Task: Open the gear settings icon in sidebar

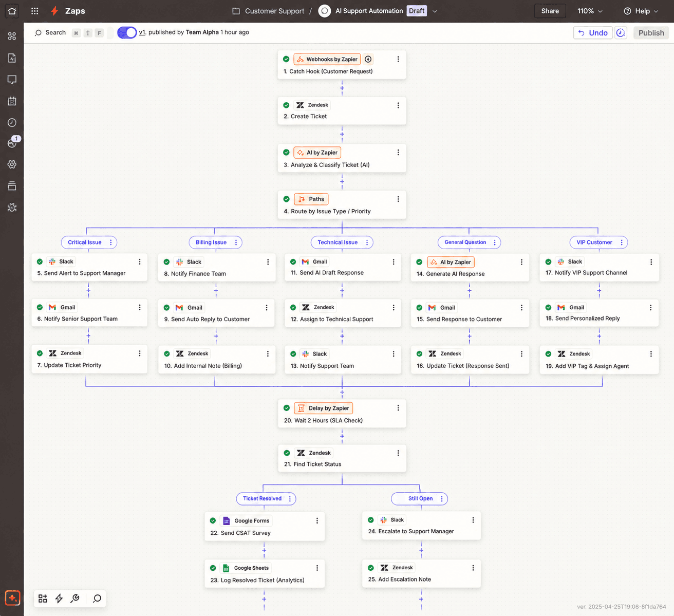Action: click(12, 164)
